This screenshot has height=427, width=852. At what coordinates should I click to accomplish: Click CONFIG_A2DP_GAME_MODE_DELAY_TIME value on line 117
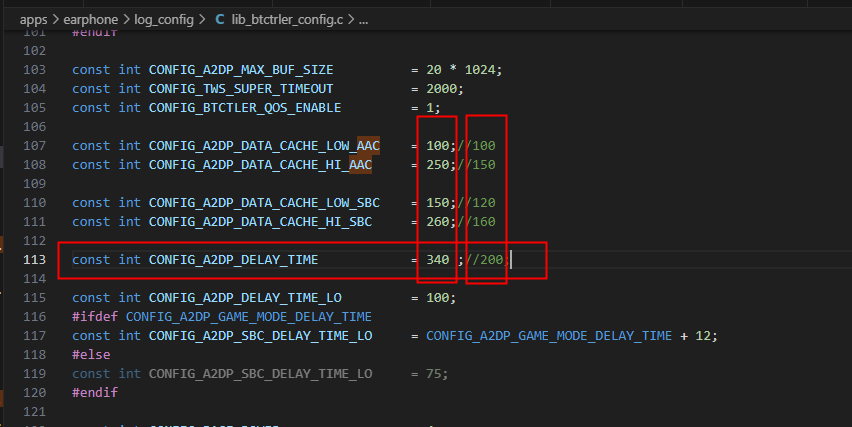point(549,336)
